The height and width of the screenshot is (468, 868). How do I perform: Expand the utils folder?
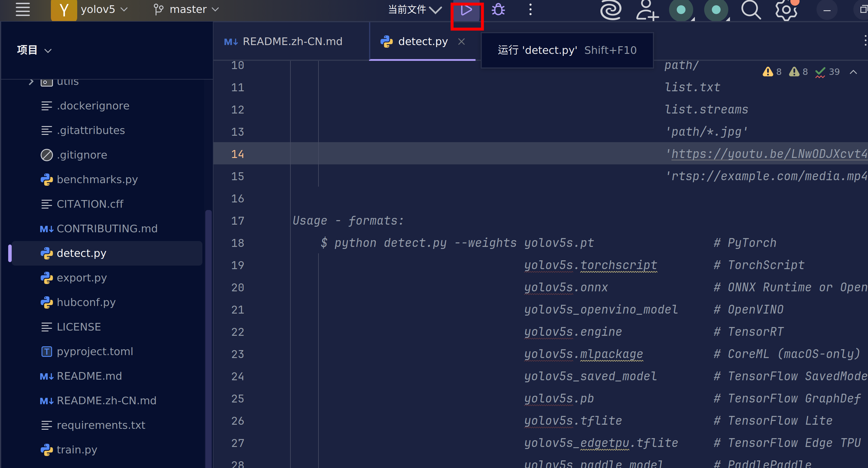[31, 82]
